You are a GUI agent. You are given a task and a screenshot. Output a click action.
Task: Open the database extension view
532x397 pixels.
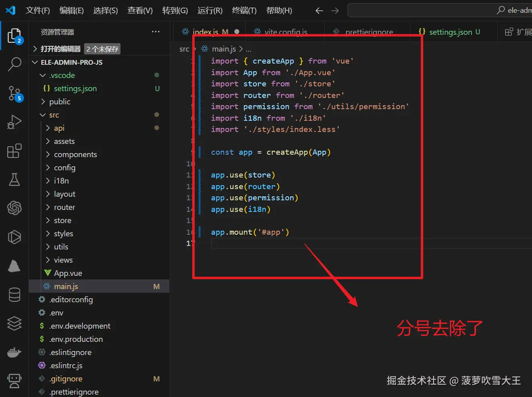(14, 295)
